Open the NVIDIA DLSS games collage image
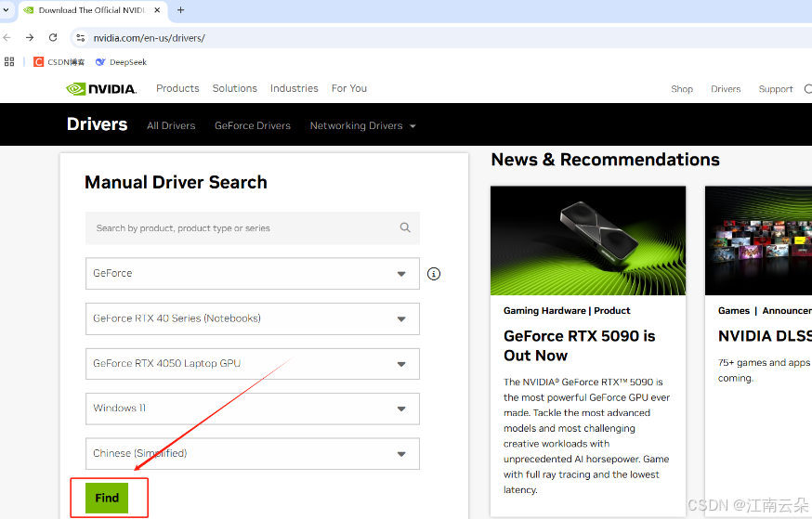 pyautogui.click(x=758, y=240)
